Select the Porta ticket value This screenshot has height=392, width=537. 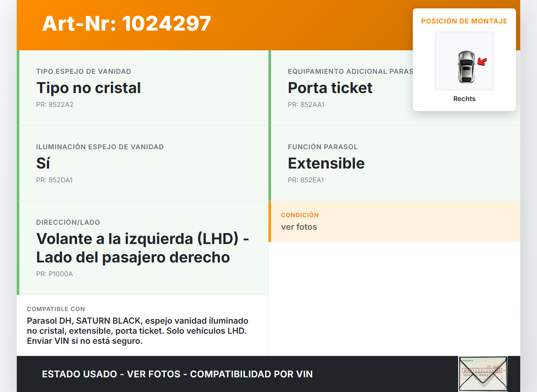click(x=330, y=88)
